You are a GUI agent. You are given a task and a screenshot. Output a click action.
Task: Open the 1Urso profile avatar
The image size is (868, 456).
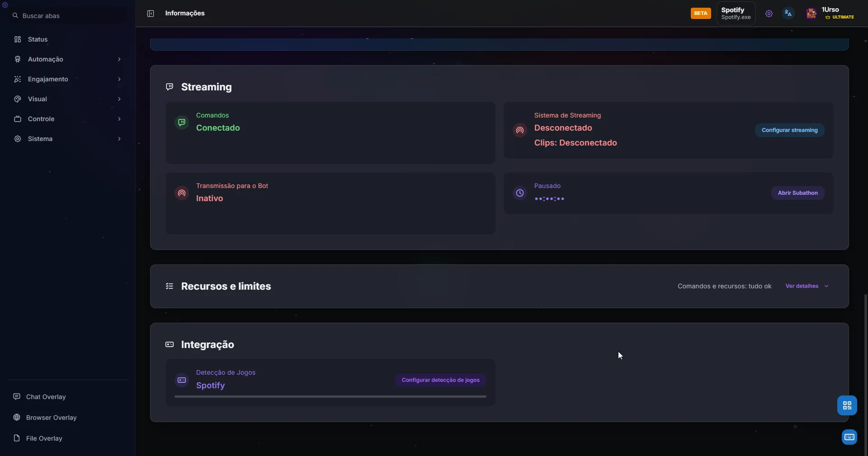(811, 14)
